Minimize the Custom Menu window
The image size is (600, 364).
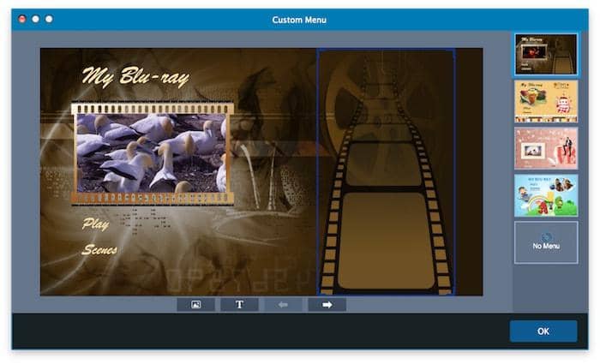pyautogui.click(x=35, y=19)
